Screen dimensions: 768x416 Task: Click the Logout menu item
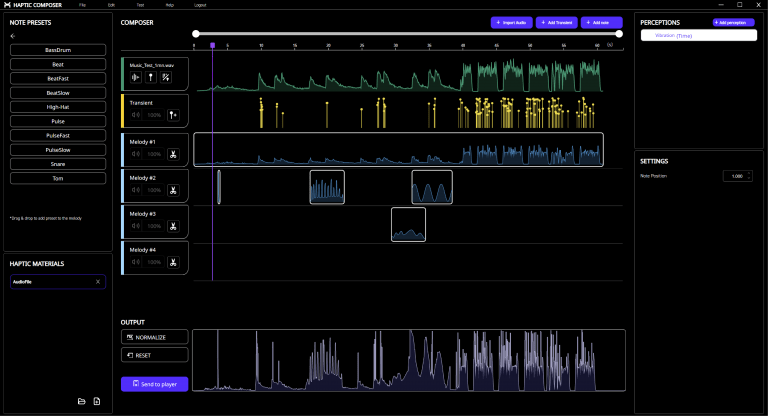200,5
